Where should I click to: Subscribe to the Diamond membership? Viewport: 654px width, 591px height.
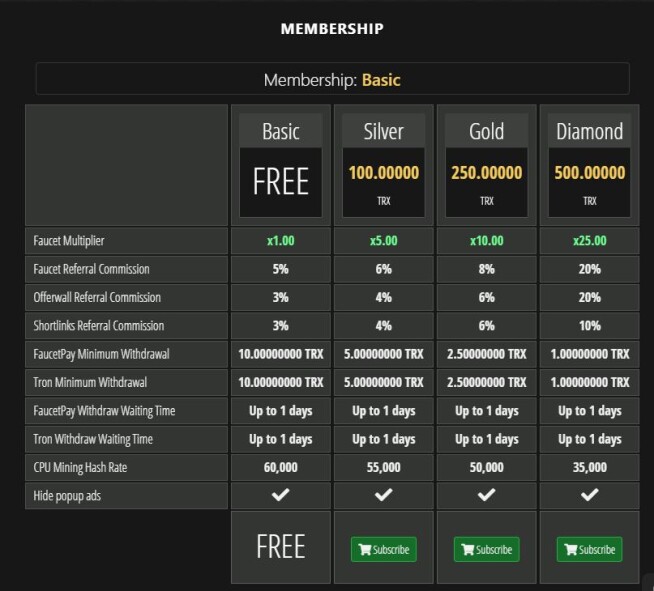tap(589, 549)
